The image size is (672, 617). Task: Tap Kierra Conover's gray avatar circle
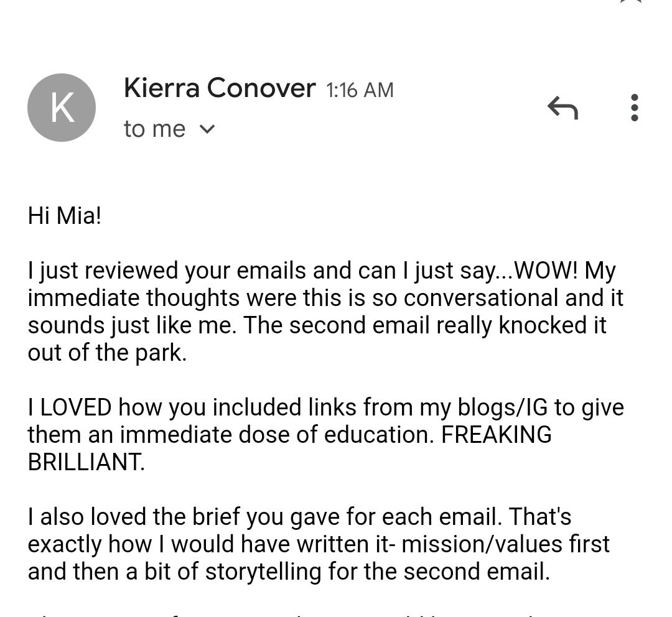click(x=61, y=107)
